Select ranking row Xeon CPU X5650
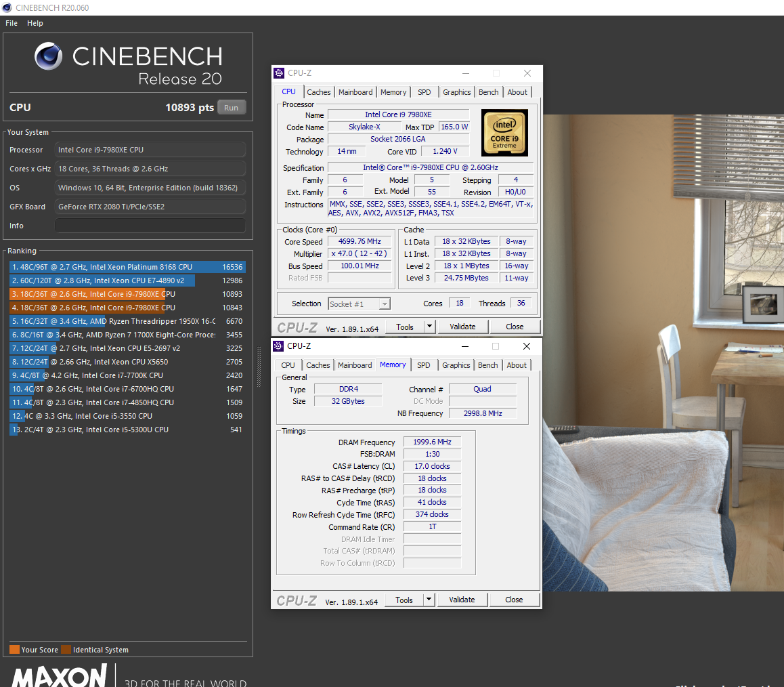This screenshot has height=687, width=784. click(127, 362)
